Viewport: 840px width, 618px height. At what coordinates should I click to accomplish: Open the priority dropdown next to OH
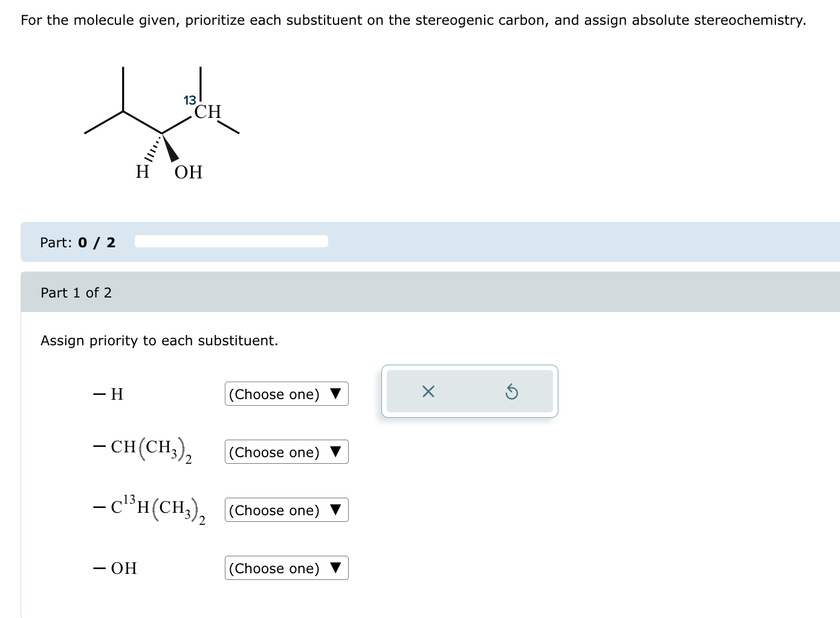pos(286,568)
